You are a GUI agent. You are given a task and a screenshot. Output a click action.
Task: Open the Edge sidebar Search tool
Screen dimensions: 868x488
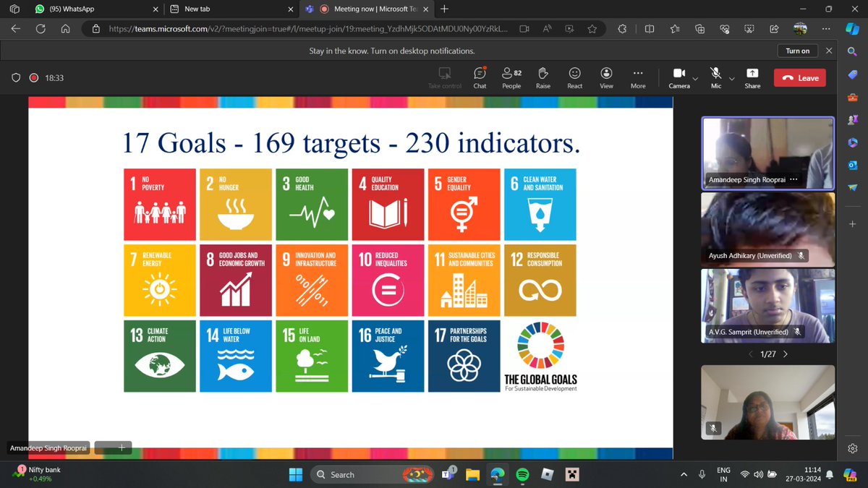pyautogui.click(x=852, y=52)
